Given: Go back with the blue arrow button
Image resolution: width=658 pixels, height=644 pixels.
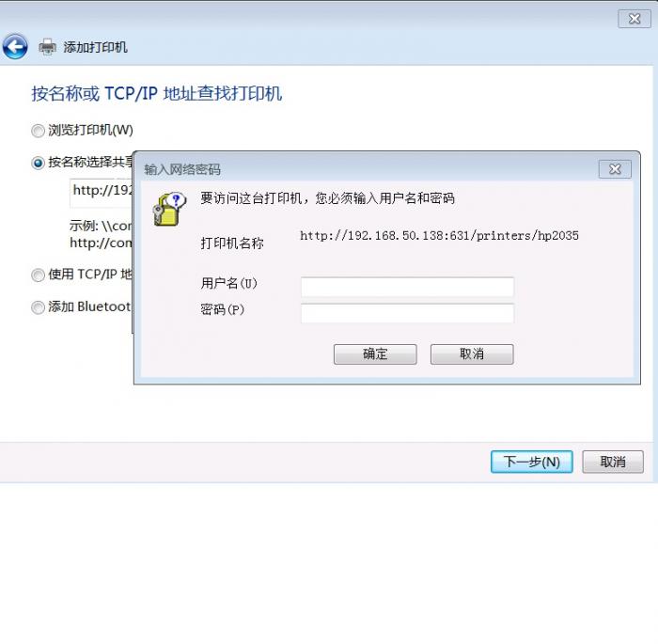Looking at the screenshot, I should coord(15,47).
